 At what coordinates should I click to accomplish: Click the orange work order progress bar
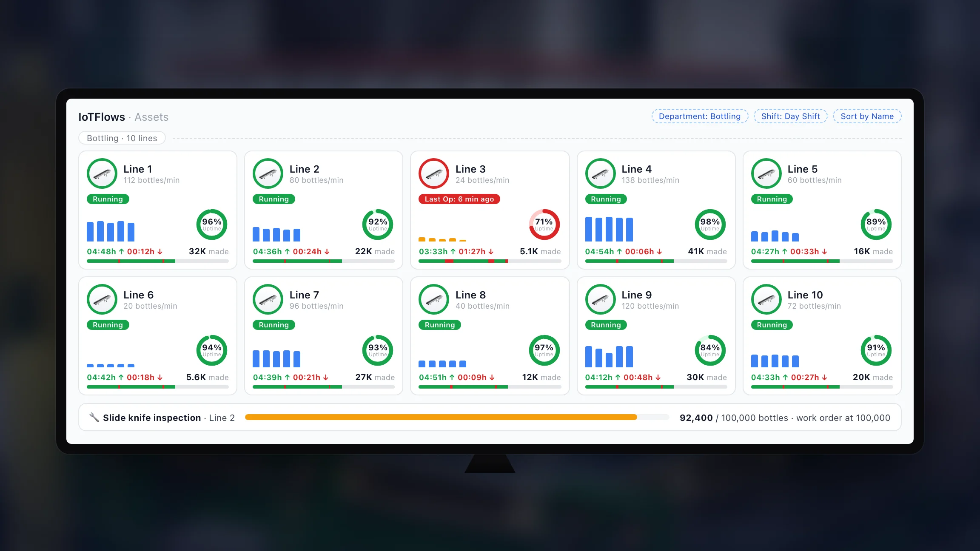[x=457, y=417]
